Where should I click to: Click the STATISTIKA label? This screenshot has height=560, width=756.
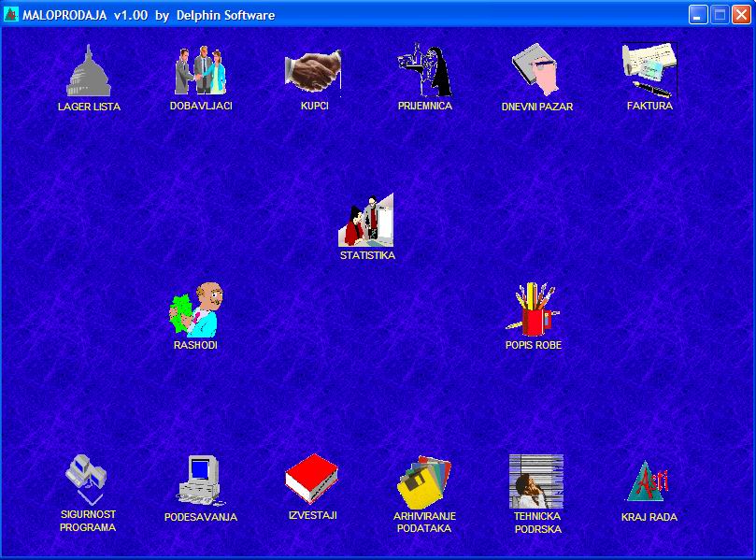(x=367, y=255)
